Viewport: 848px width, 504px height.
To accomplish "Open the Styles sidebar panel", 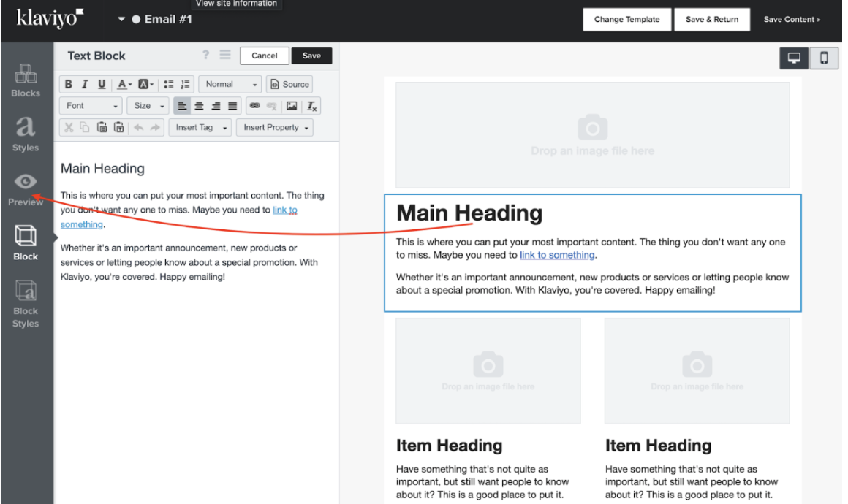I will (x=26, y=134).
